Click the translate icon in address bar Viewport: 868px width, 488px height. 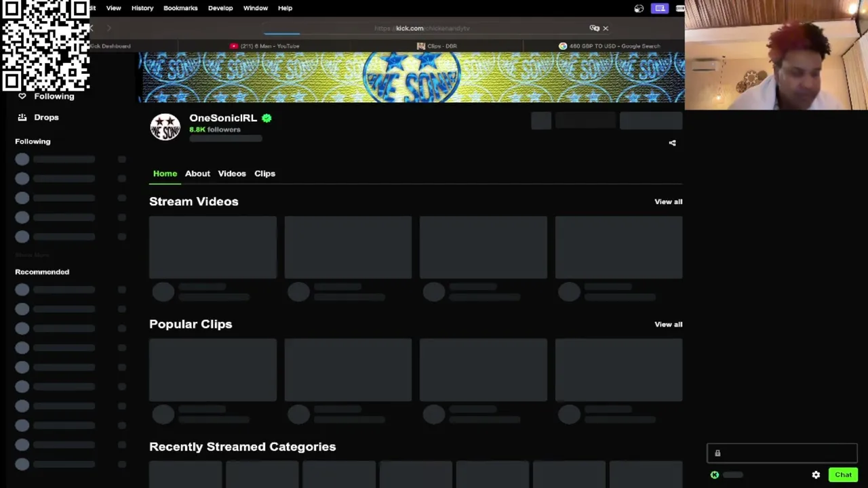[594, 28]
